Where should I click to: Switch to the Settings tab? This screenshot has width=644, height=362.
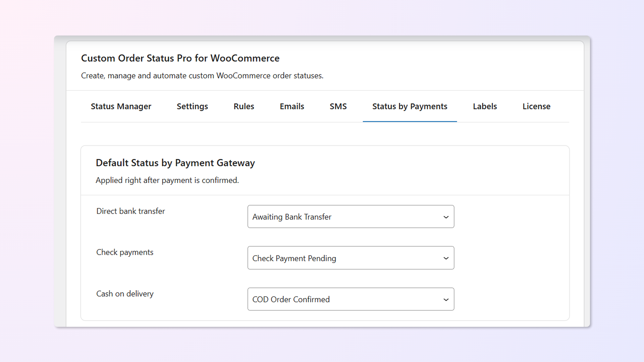192,106
